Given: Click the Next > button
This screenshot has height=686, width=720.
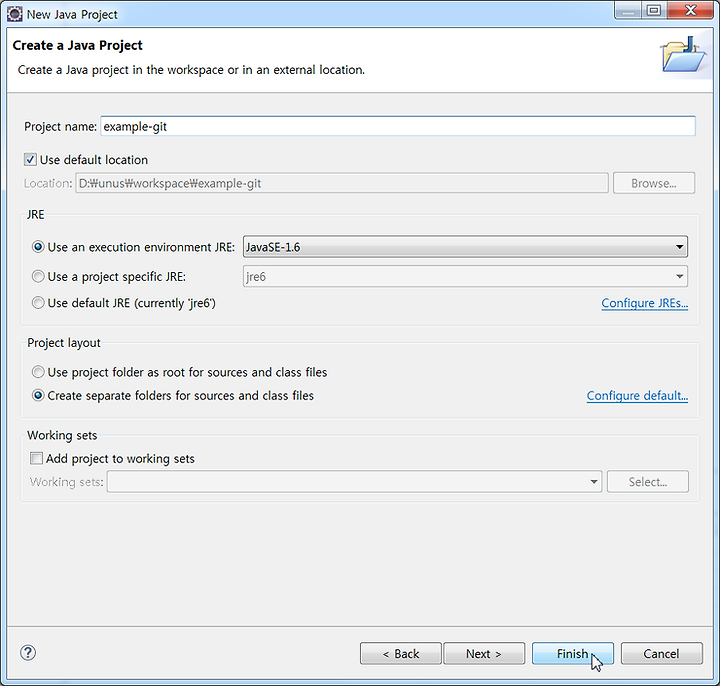Looking at the screenshot, I should (x=484, y=653).
